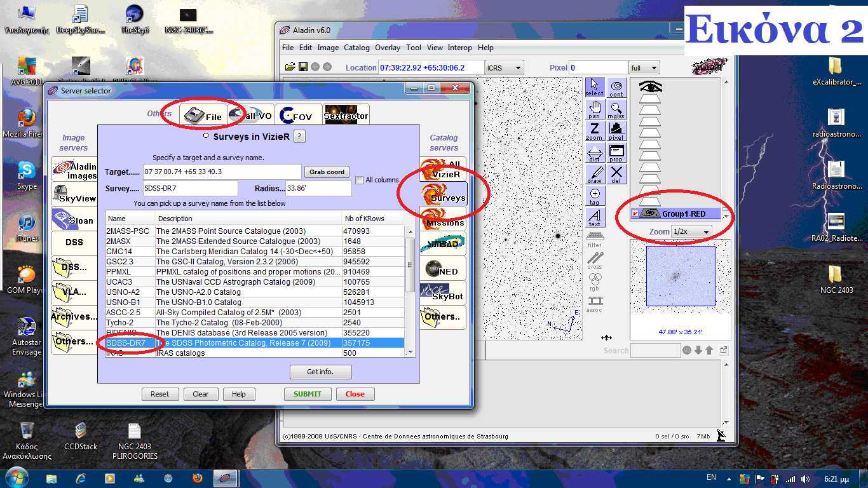The height and width of the screenshot is (488, 868).
Task: Choose the SkyView image server
Action: [x=75, y=195]
